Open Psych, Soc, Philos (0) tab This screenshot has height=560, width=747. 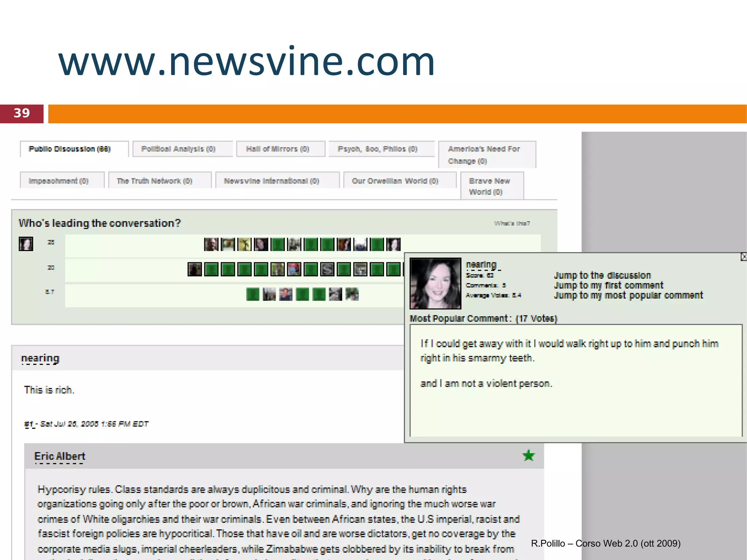[x=382, y=149]
